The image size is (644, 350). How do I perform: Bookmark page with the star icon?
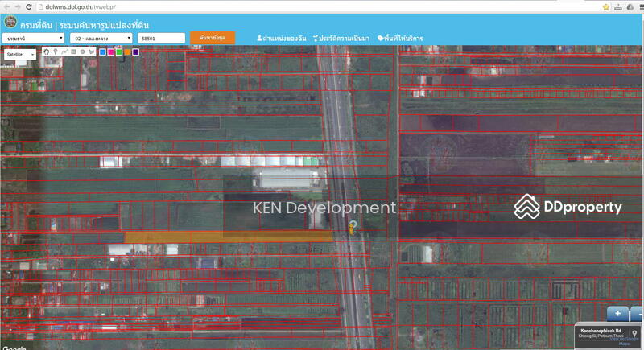pyautogui.click(x=605, y=6)
